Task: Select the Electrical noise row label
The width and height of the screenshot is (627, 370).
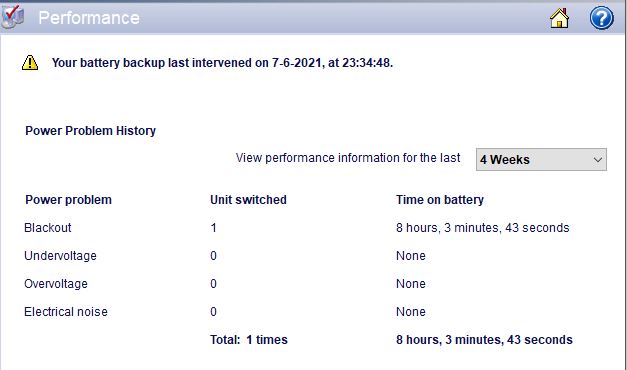Action: tap(66, 312)
